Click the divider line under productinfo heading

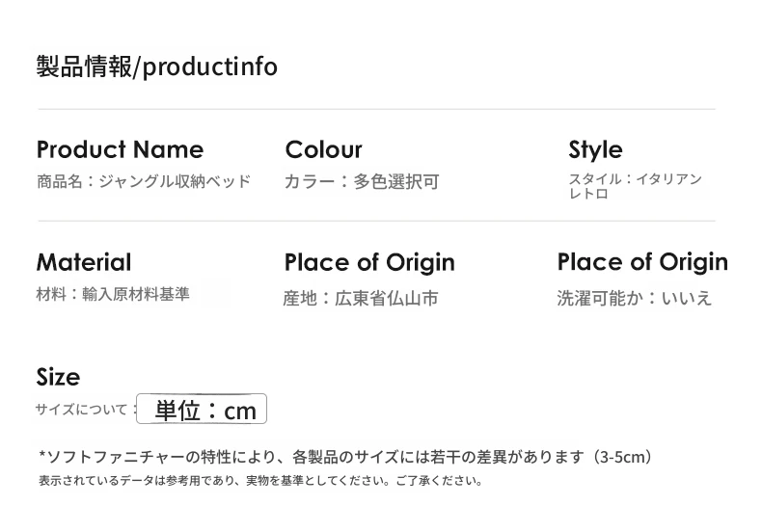[376, 109]
